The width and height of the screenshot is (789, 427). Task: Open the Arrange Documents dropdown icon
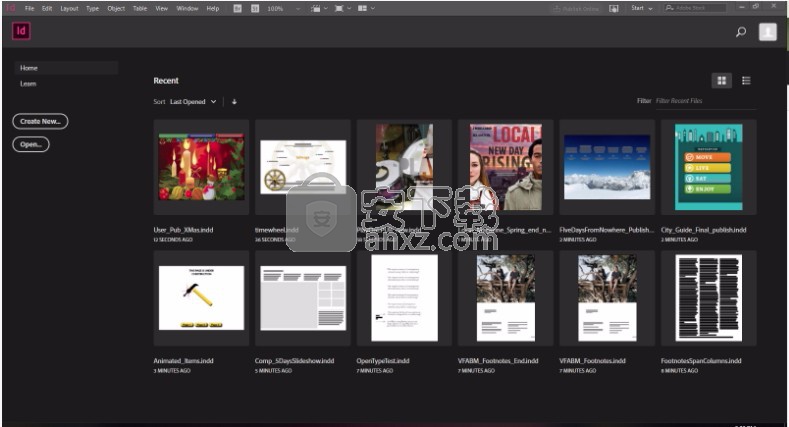[366, 9]
